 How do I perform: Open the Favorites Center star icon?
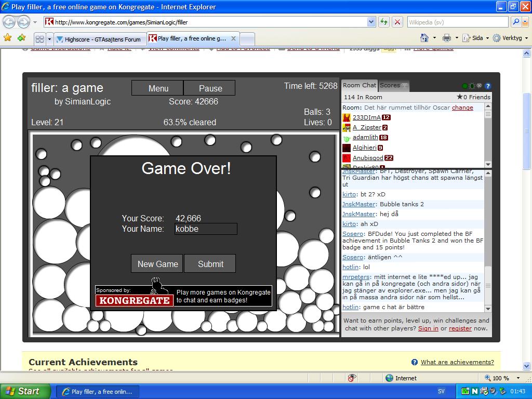point(7,38)
